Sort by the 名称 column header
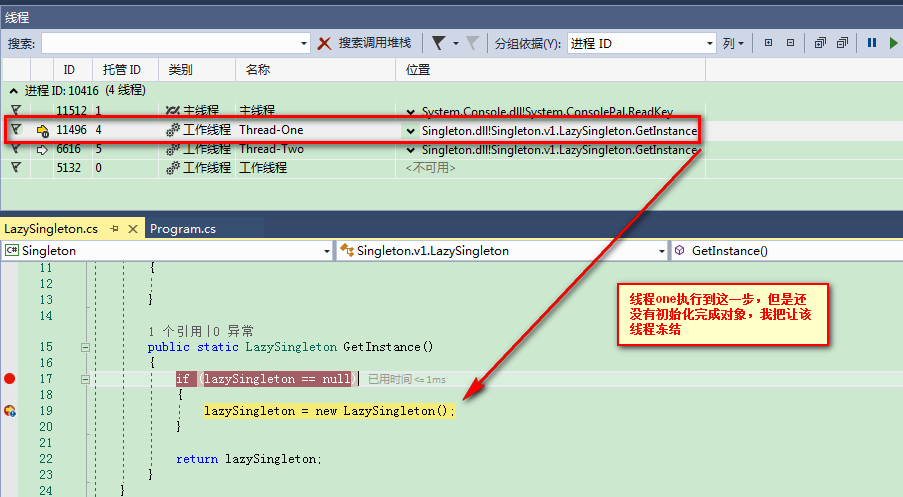Viewport: 903px width, 497px height. click(x=315, y=70)
